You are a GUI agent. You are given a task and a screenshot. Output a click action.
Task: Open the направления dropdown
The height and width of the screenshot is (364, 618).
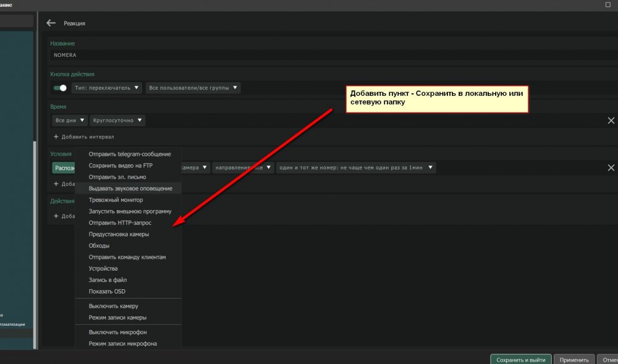click(x=243, y=167)
